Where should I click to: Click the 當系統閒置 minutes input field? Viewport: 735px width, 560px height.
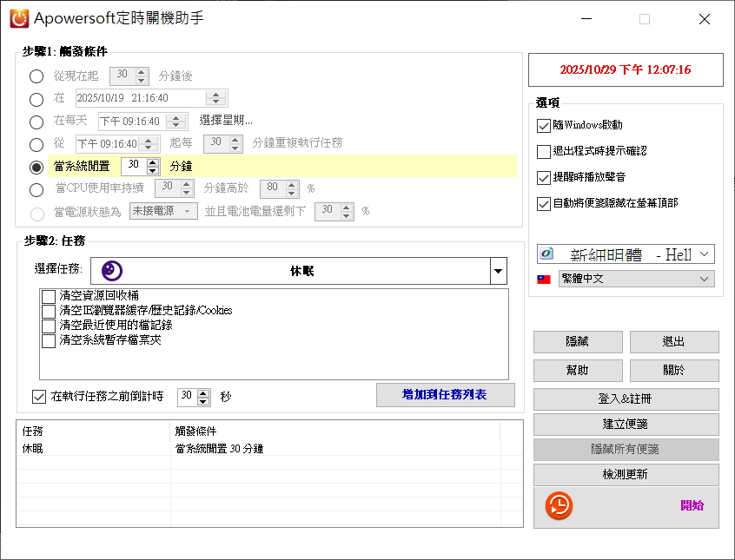click(134, 167)
